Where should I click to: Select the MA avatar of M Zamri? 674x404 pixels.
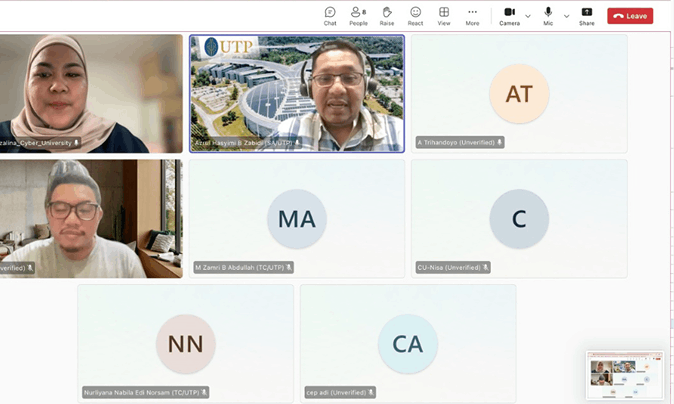[x=297, y=219]
